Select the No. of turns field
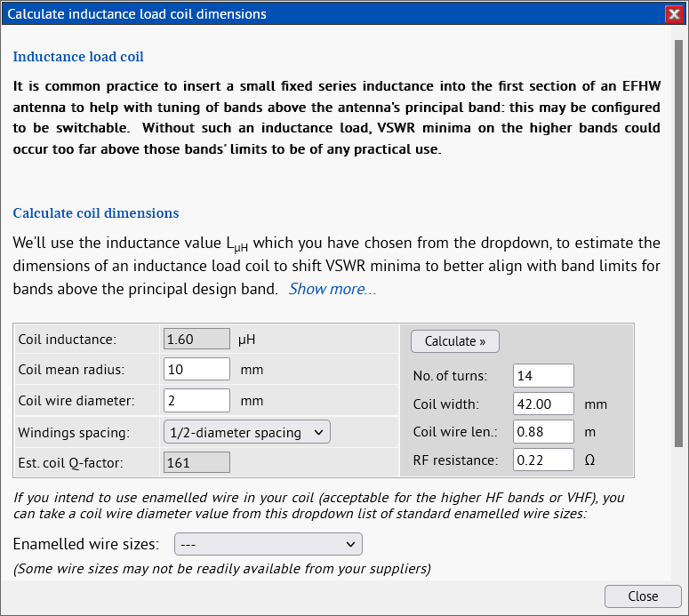Image resolution: width=689 pixels, height=616 pixels. pyautogui.click(x=542, y=376)
